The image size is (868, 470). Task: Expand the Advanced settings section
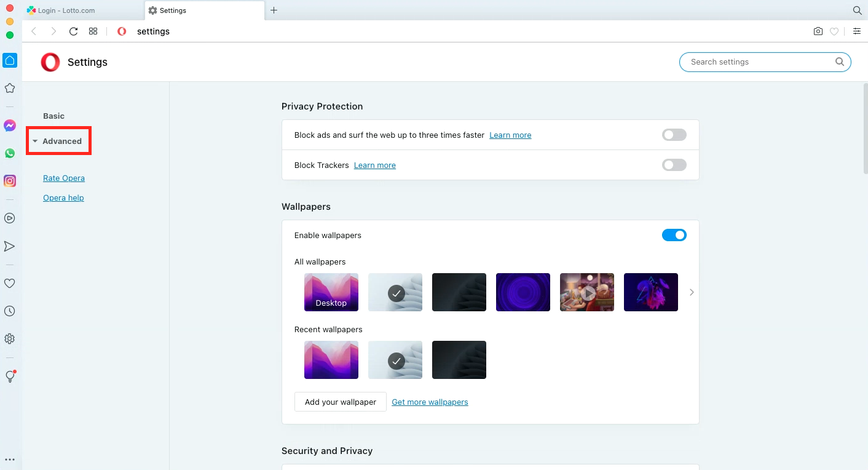[x=58, y=141]
